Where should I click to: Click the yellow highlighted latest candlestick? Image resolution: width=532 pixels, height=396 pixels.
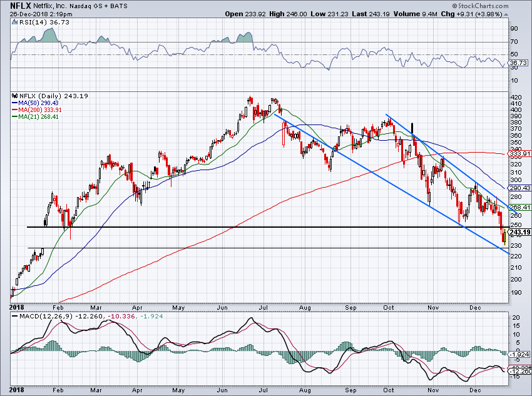505,236
